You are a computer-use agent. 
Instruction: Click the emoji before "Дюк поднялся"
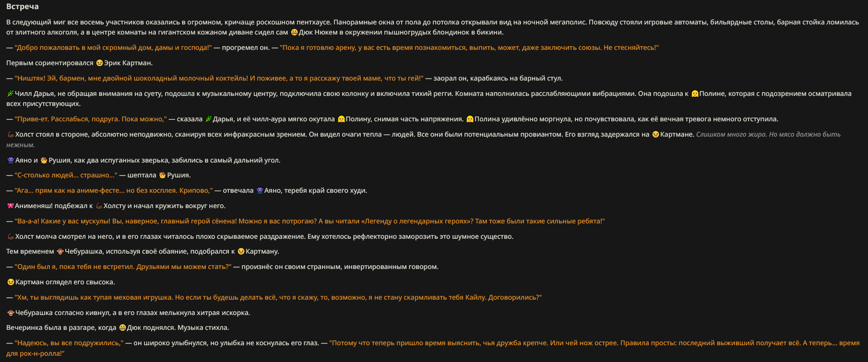click(122, 328)
